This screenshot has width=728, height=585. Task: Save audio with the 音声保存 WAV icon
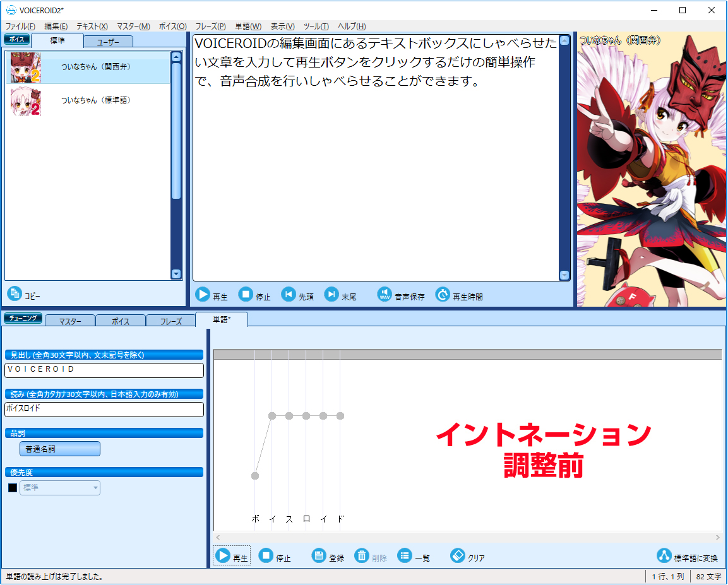pos(385,295)
